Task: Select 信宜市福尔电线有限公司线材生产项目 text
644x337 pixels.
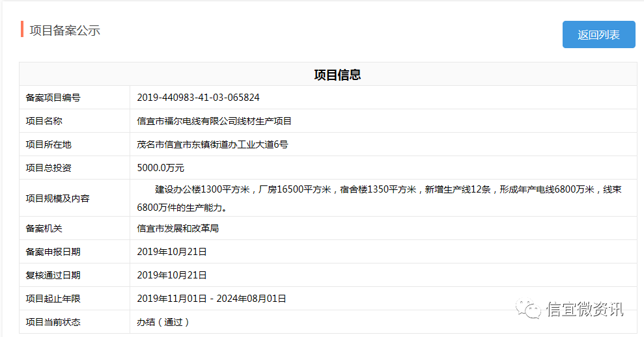Action: (x=214, y=121)
